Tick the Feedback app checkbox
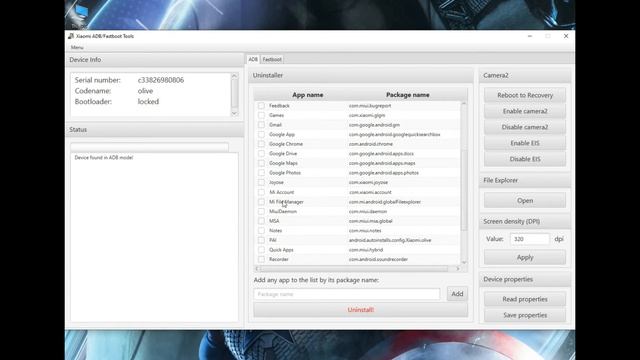 (261, 106)
